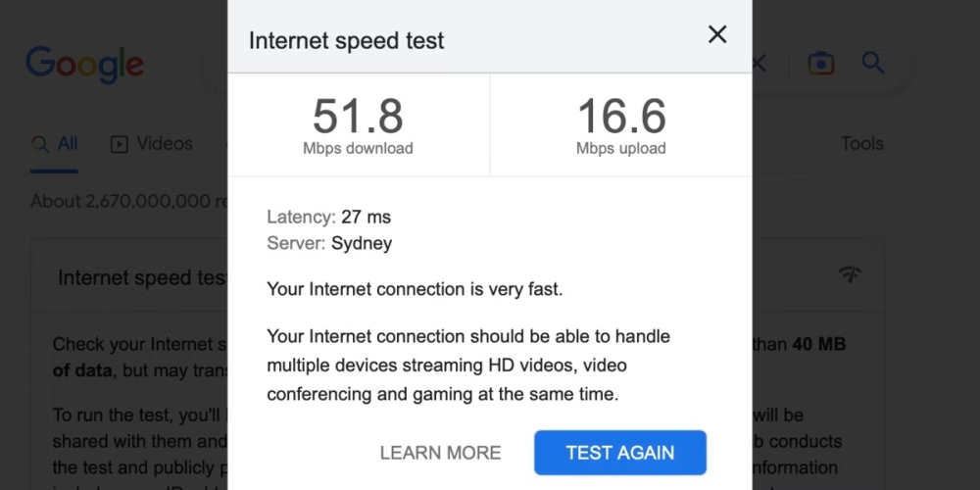Click the Google logo
The image size is (980, 490).
click(x=85, y=65)
